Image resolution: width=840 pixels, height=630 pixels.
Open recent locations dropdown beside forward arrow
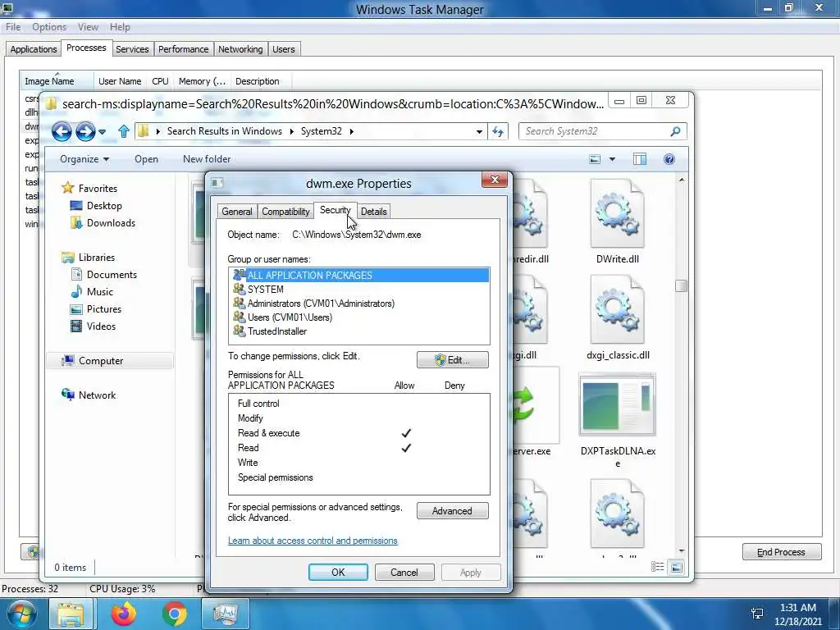coord(103,132)
